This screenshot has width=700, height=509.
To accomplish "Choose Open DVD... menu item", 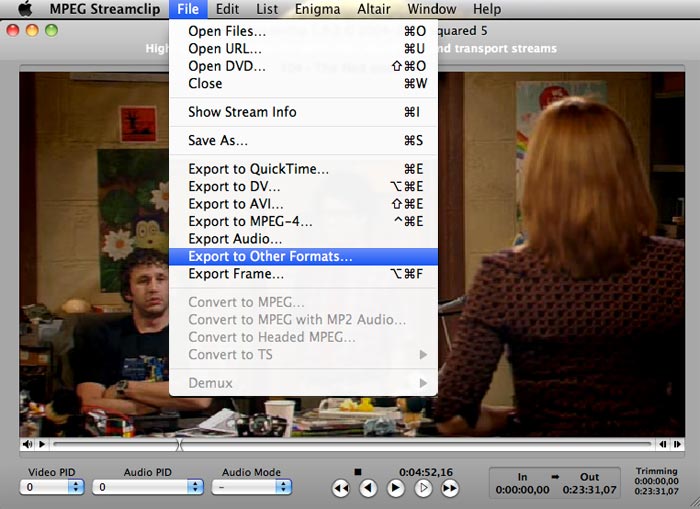I will click(303, 66).
